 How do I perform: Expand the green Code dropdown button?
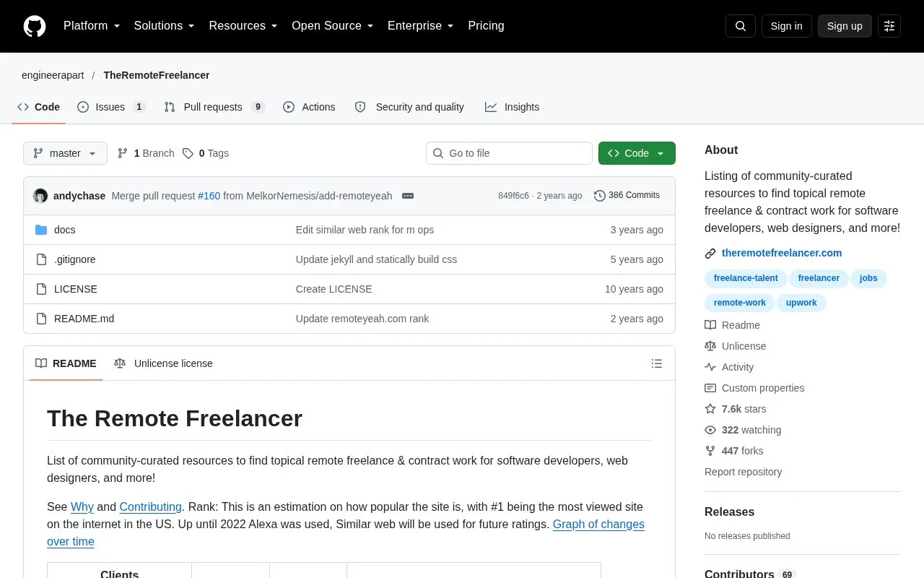[x=637, y=153]
